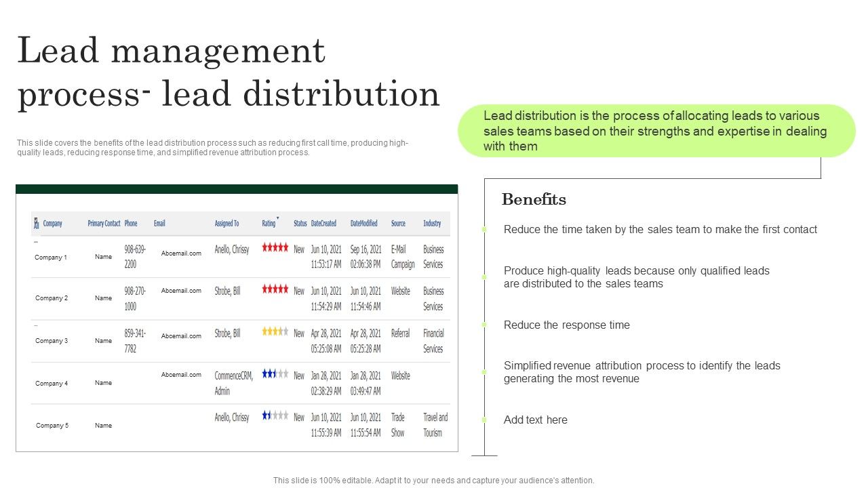Viewport: 868px width, 488px height.
Task: Click the red star rating in Company 2 row
Action: 275,289
